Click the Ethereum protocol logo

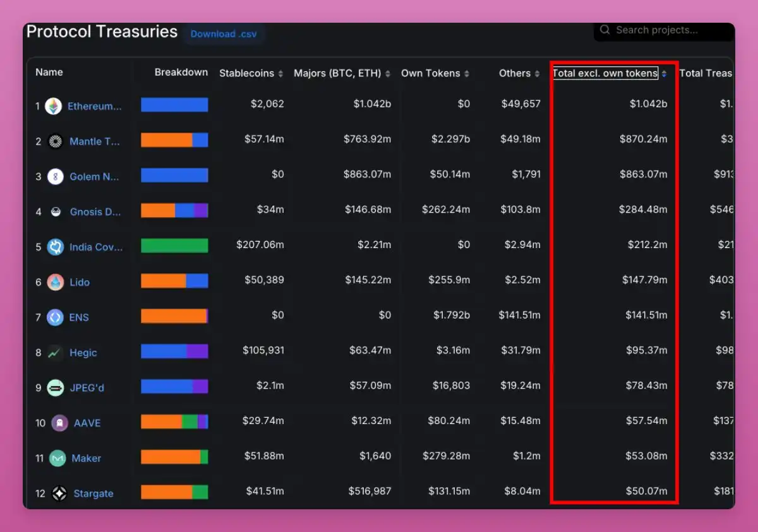(54, 106)
